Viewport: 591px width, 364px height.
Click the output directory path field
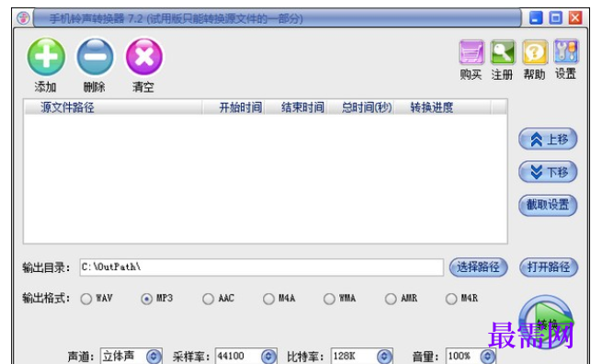pos(262,267)
